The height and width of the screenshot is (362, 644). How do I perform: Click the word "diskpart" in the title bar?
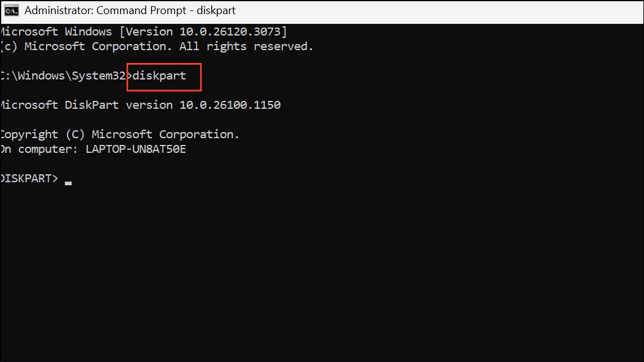217,10
